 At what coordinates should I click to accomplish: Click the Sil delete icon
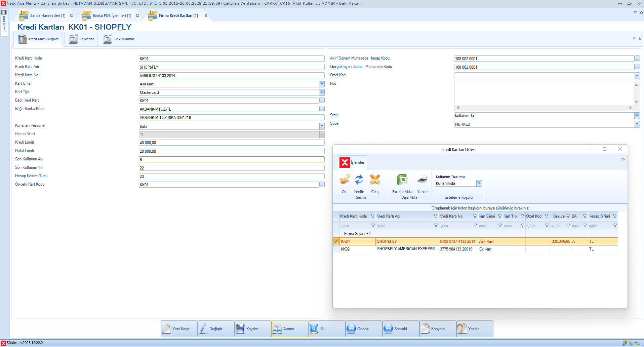tap(314, 329)
